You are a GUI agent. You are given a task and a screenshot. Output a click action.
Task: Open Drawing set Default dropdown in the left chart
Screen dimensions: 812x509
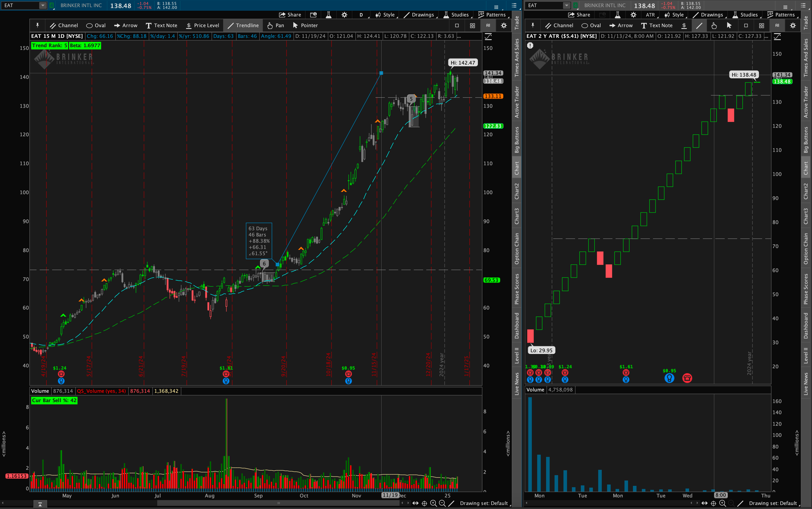(484, 503)
